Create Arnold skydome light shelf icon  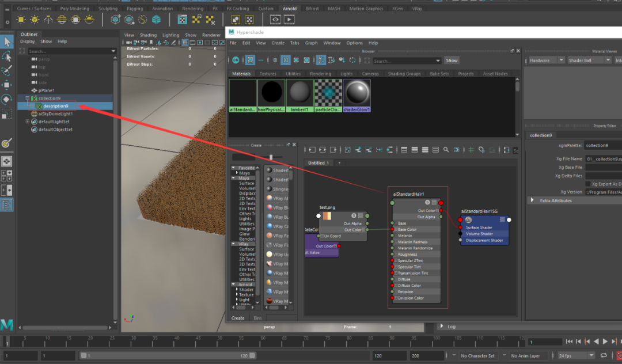click(x=62, y=20)
